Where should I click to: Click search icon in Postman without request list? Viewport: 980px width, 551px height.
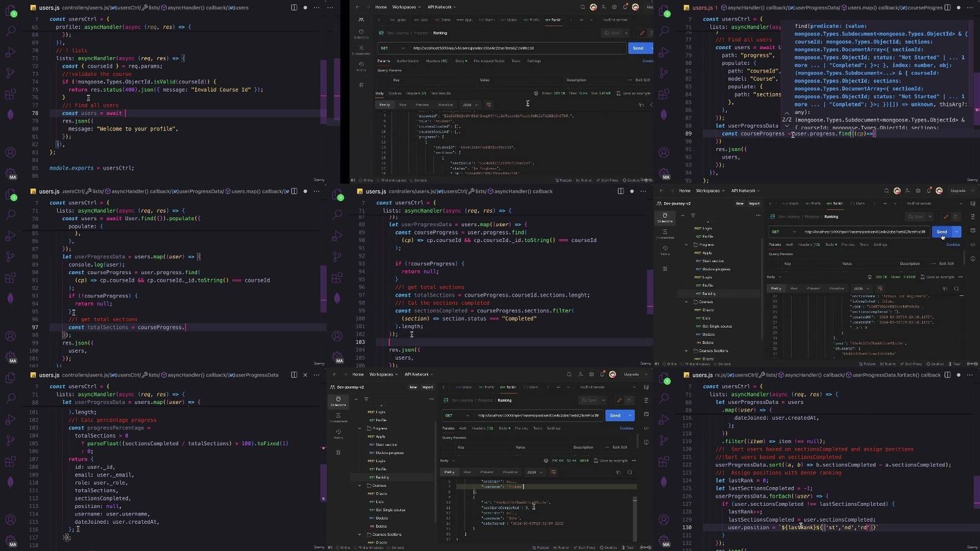click(x=582, y=7)
